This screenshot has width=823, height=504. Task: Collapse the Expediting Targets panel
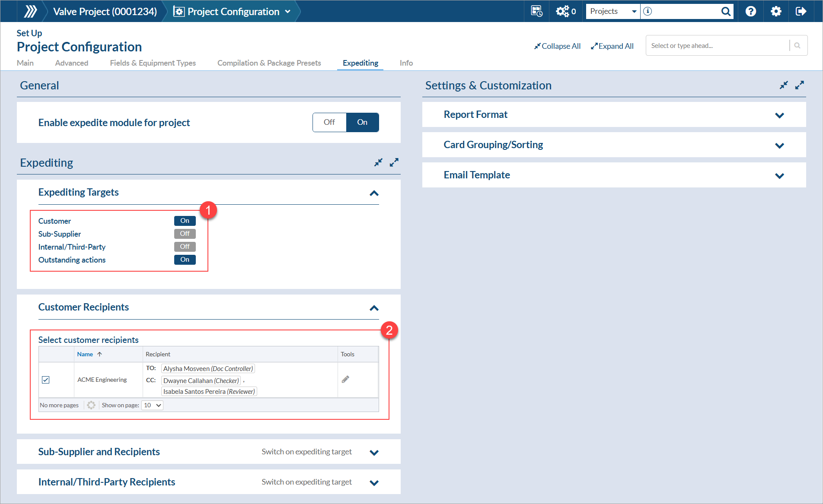point(374,193)
